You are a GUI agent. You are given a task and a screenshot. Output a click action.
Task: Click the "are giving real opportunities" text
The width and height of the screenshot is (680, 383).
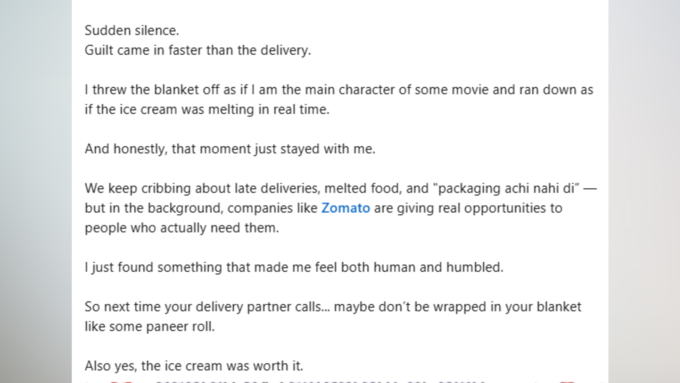[468, 208]
